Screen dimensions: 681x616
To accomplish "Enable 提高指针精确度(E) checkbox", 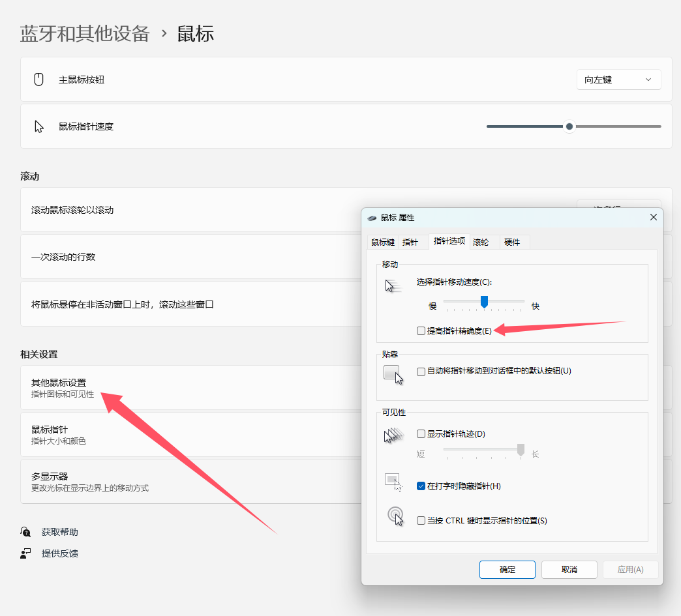I will pyautogui.click(x=421, y=330).
